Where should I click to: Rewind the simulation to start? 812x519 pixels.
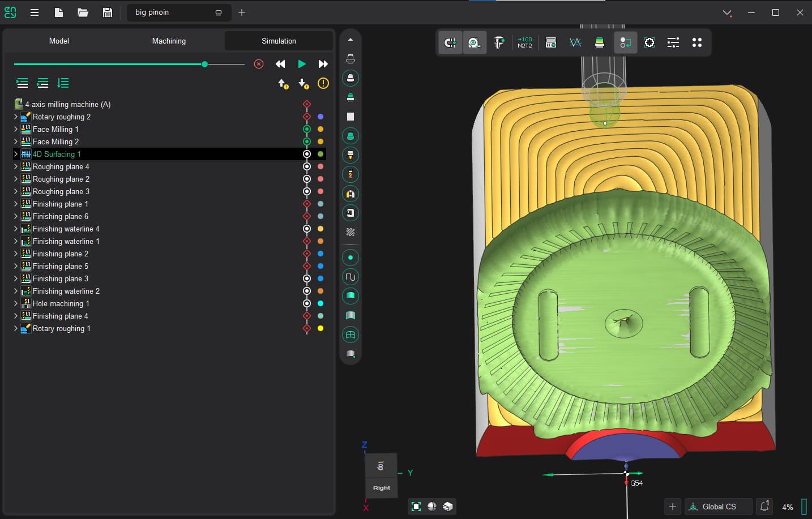pos(280,64)
